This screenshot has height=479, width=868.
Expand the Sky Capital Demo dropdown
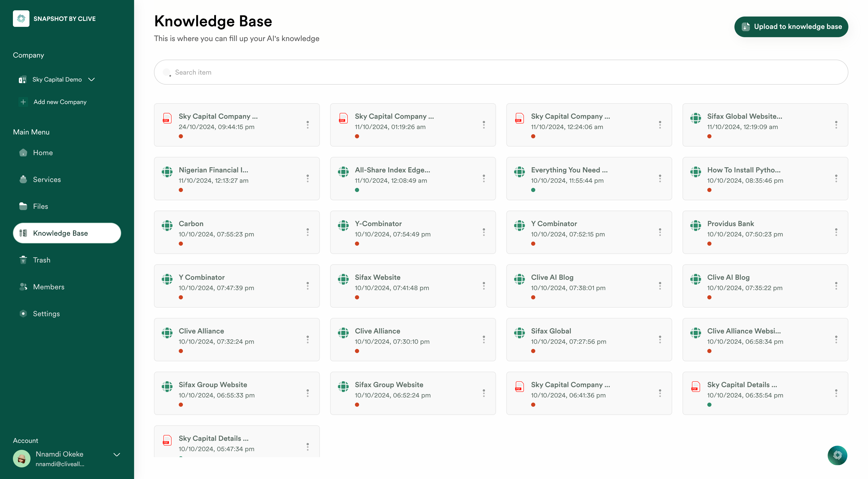(91, 79)
